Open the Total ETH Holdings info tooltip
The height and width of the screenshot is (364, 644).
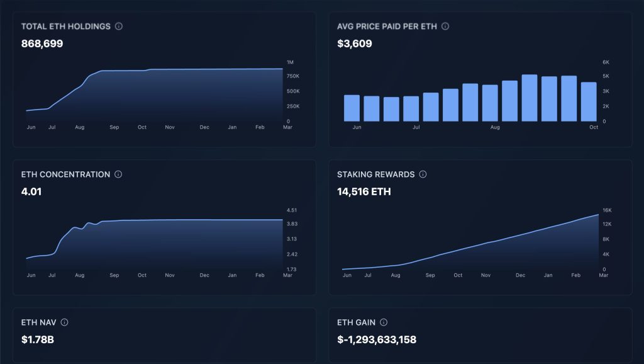118,26
